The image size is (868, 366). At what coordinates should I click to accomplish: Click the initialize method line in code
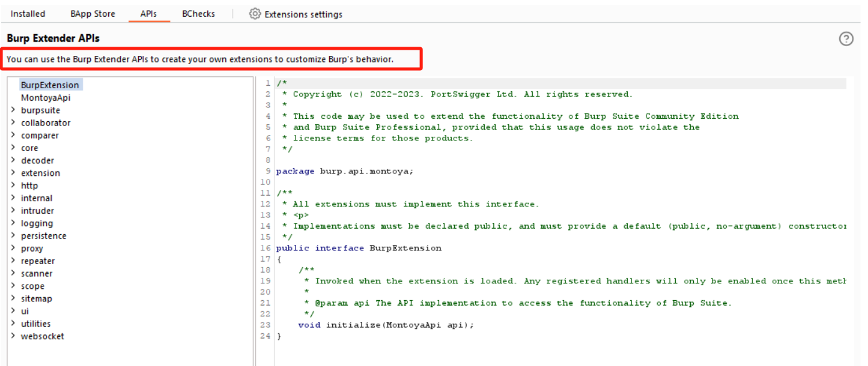coord(386,325)
